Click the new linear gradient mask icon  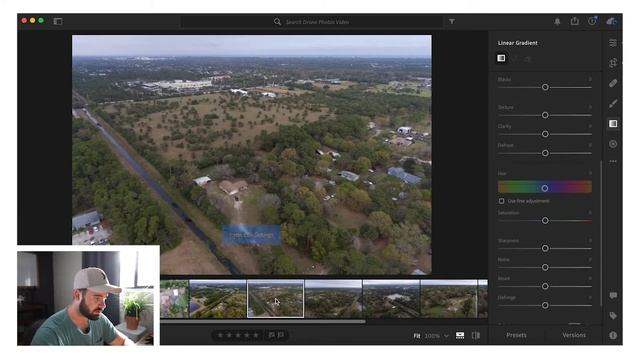tap(501, 58)
